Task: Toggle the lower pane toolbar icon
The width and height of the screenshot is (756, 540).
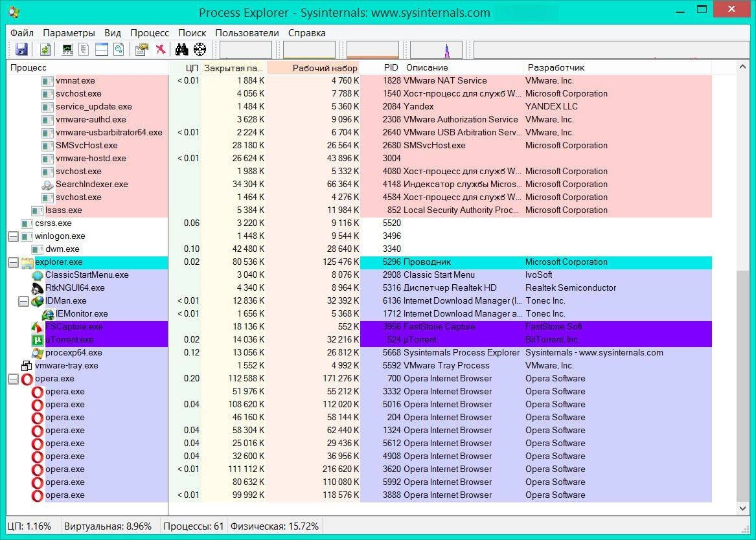Action: [x=102, y=49]
